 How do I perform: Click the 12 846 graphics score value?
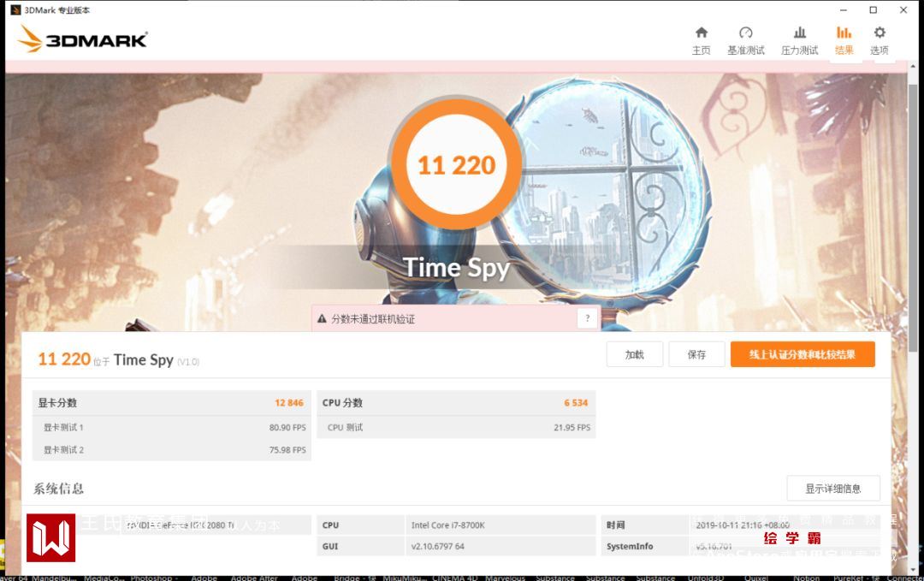[x=289, y=403]
